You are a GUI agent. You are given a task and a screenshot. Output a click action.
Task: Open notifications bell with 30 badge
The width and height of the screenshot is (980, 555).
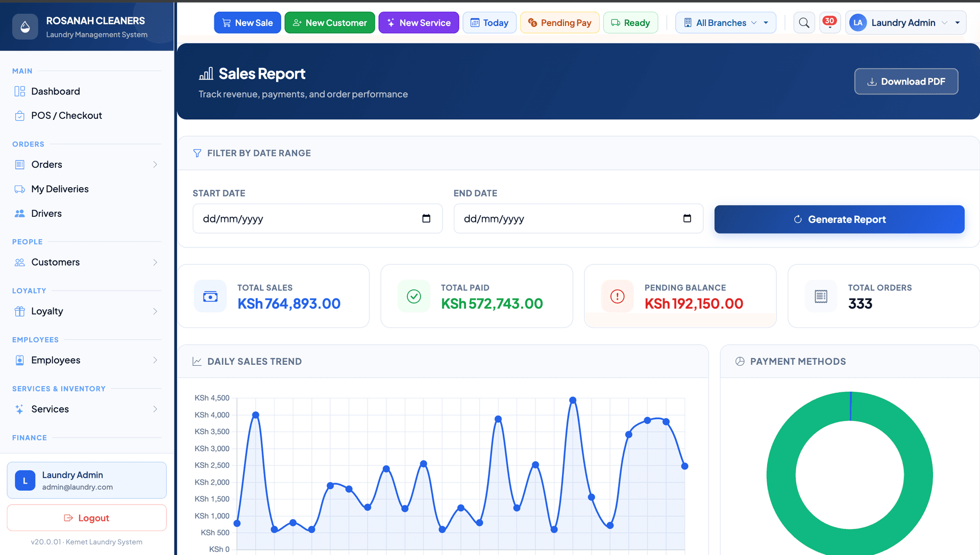[x=829, y=22]
